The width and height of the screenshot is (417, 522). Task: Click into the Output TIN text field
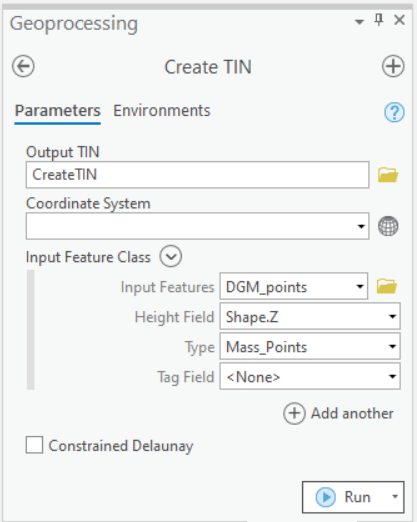[197, 175]
